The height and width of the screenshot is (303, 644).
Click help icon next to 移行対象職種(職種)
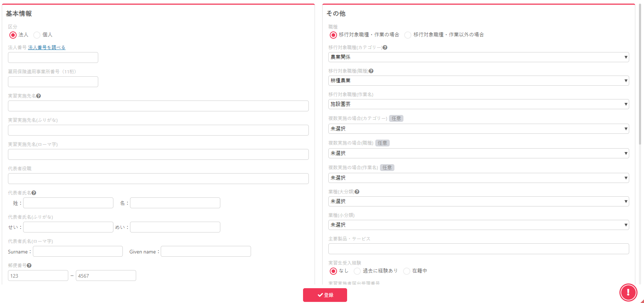coord(371,71)
